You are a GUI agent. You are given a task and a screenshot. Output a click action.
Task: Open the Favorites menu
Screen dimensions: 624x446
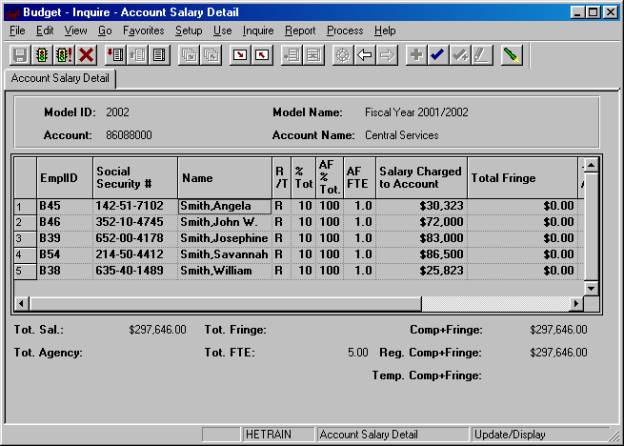[x=143, y=31]
